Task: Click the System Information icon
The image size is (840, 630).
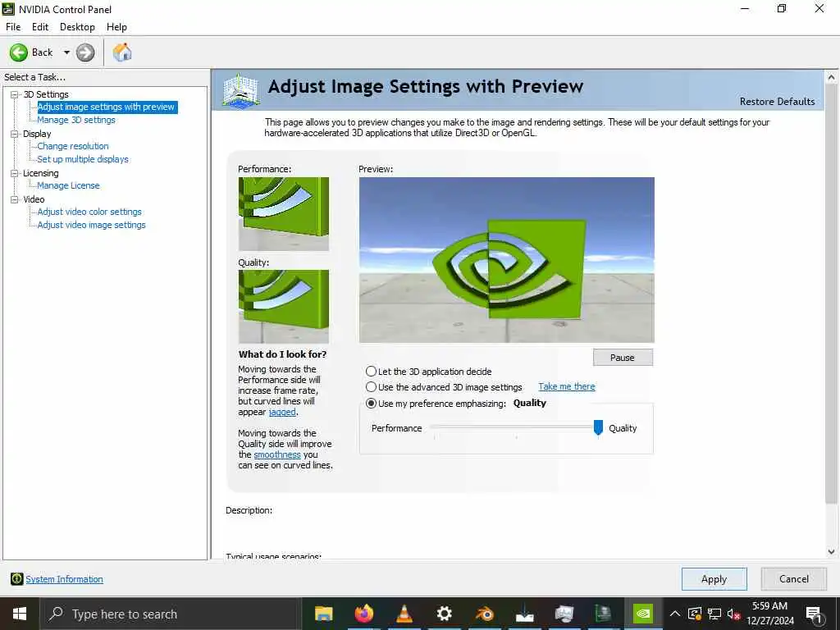Action: tap(16, 579)
